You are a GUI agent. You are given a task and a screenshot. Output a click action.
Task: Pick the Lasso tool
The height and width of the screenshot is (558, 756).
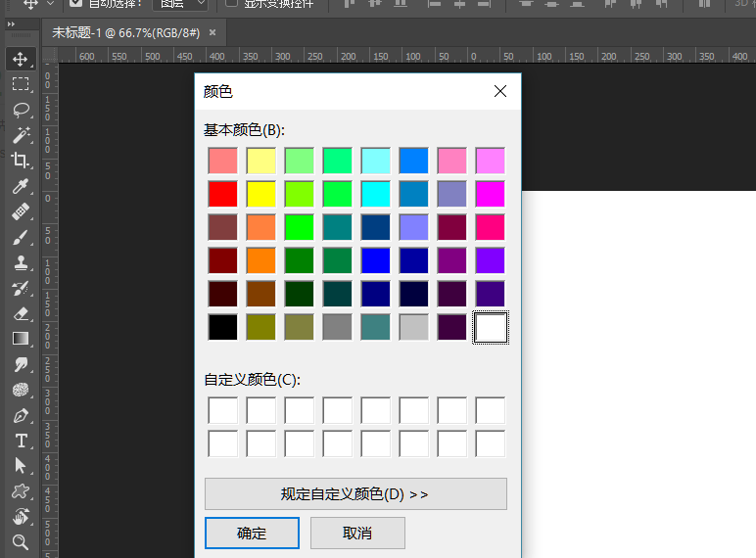(x=21, y=110)
